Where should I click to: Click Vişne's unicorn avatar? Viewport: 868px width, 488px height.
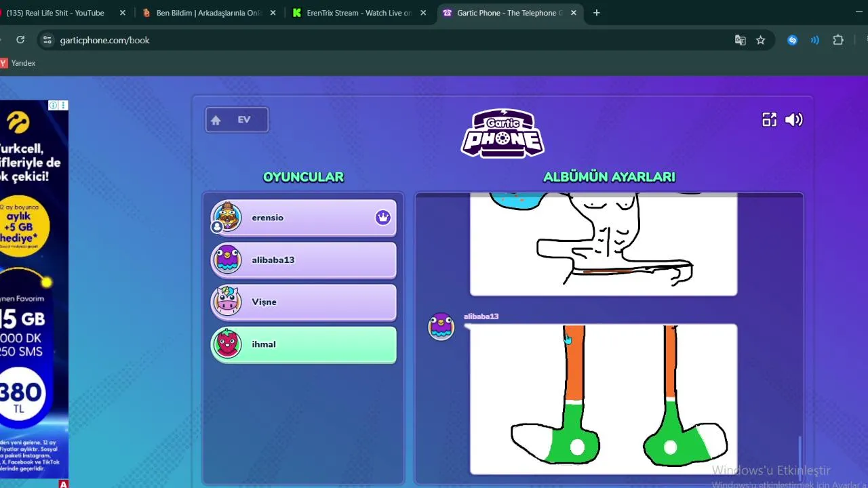(227, 302)
